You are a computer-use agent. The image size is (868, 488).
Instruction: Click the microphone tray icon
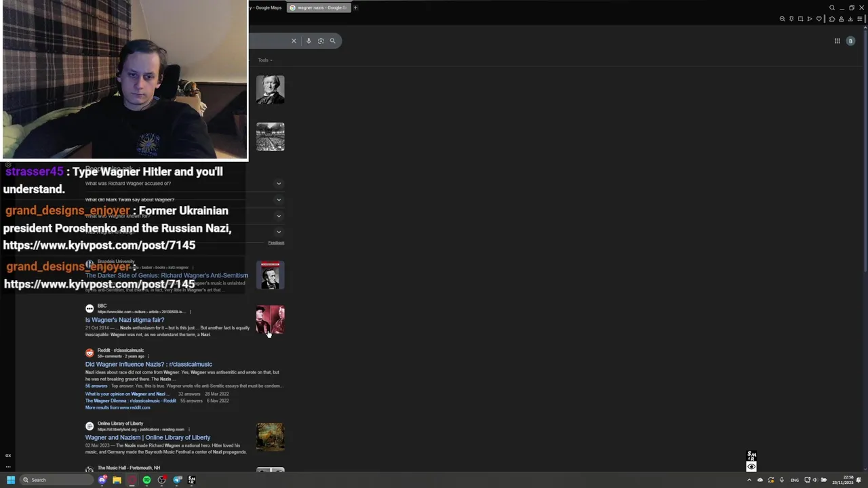click(782, 480)
